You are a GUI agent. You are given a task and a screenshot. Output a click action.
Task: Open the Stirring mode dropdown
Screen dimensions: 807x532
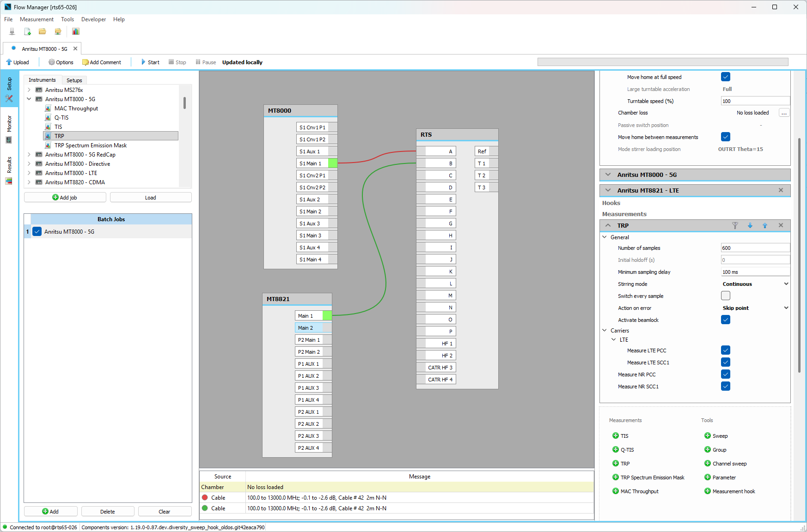[755, 284]
